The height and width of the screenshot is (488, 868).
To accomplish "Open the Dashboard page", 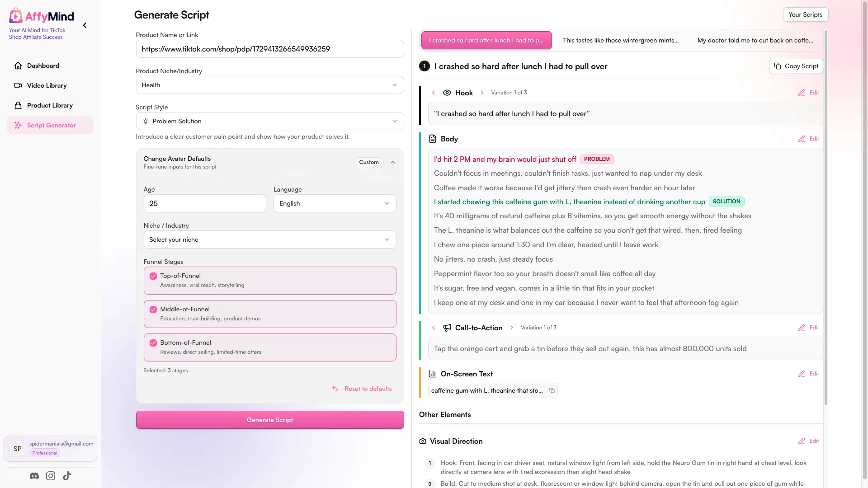I will coord(50,66).
